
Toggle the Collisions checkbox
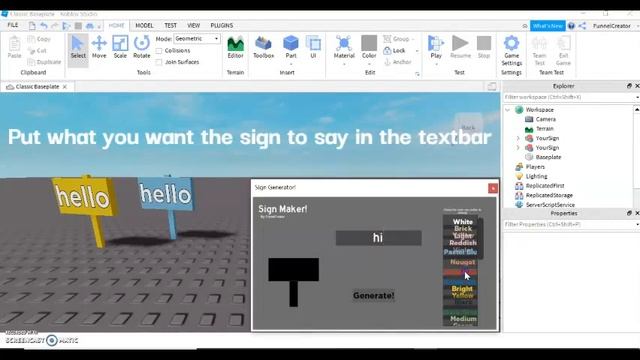click(x=159, y=51)
